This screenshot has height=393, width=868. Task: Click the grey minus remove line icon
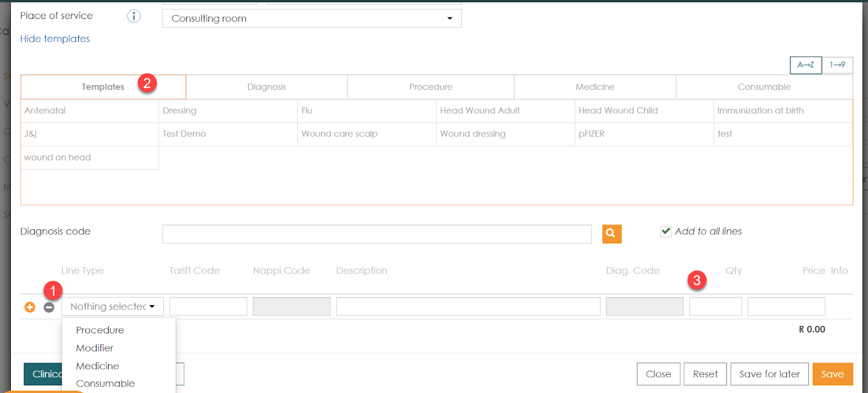49,307
